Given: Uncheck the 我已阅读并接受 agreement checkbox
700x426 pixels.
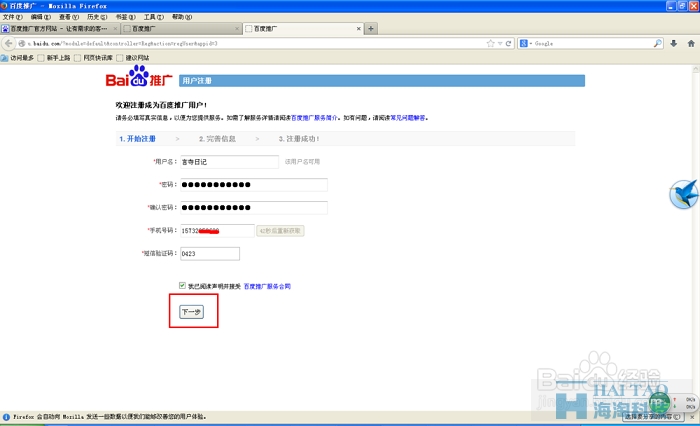Looking at the screenshot, I should [x=181, y=285].
